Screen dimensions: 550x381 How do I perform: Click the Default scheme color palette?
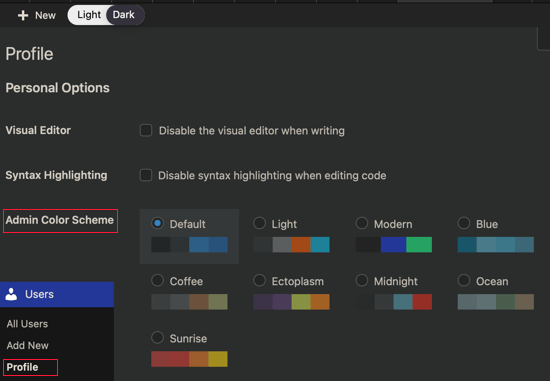189,245
